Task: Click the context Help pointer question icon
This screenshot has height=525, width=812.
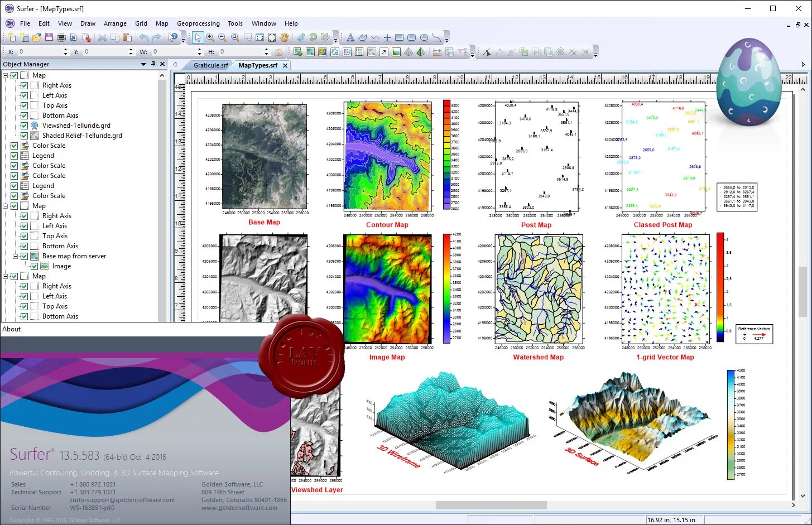Action: pos(174,37)
